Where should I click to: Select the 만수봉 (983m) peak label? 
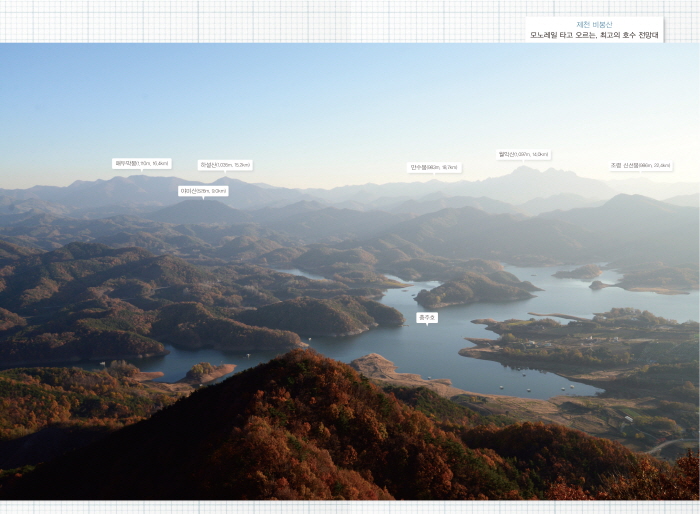pos(434,168)
